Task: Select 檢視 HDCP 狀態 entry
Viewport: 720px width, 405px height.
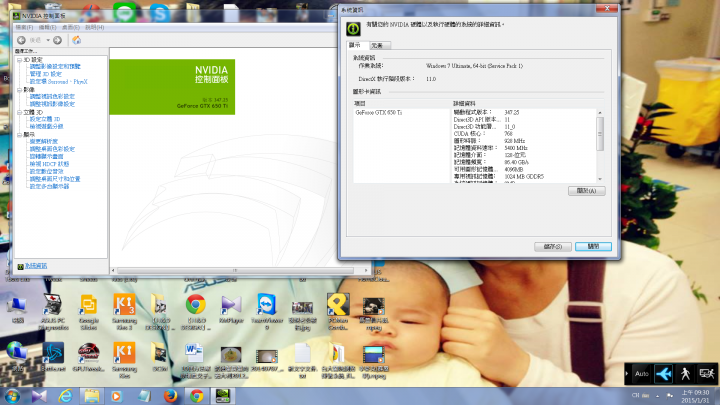Action: (x=49, y=164)
